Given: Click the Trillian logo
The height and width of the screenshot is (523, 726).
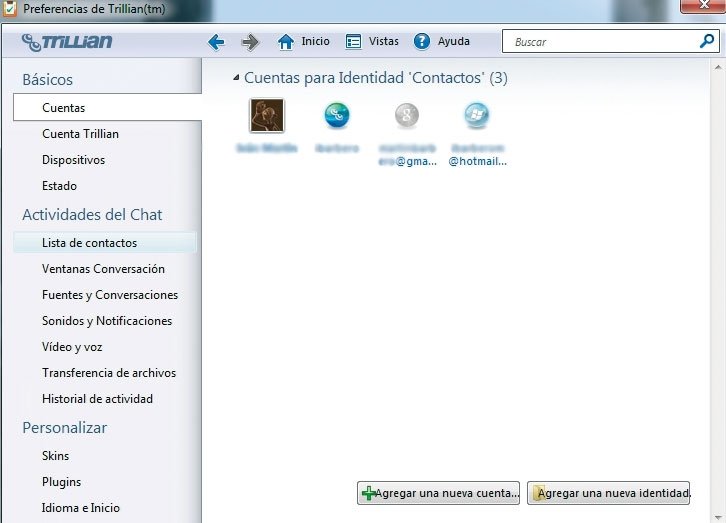Looking at the screenshot, I should [x=67, y=42].
